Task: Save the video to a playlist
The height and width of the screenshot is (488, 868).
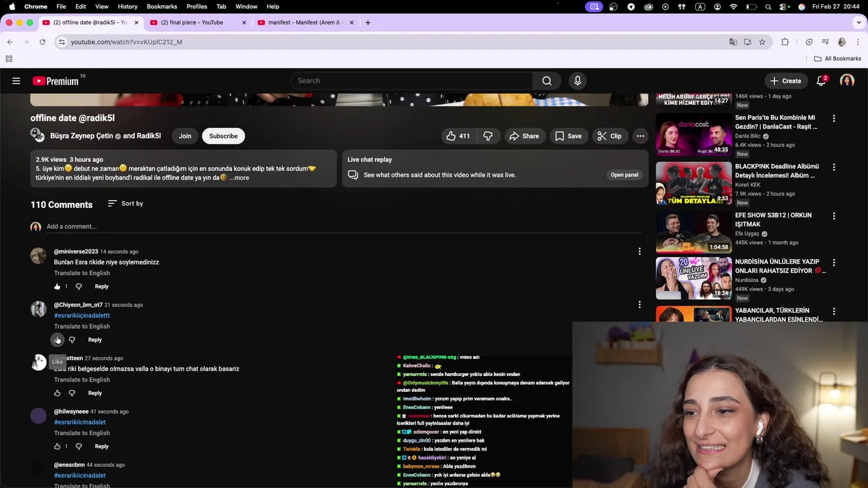Action: tap(568, 136)
